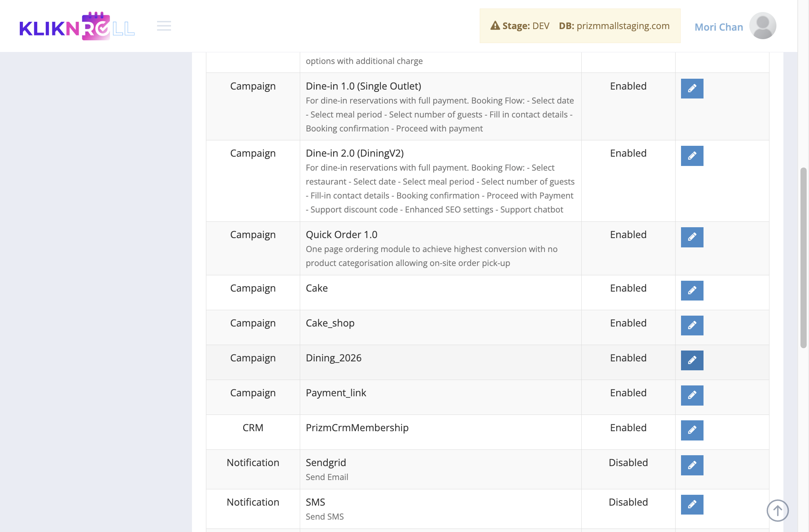This screenshot has height=532, width=809.
Task: Click the Quick Order 1.0 name
Action: point(341,235)
